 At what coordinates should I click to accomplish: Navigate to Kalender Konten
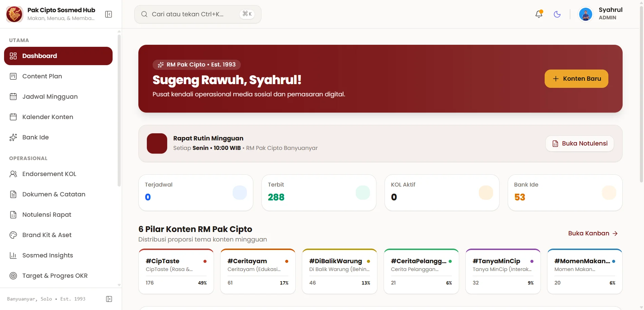[58, 117]
